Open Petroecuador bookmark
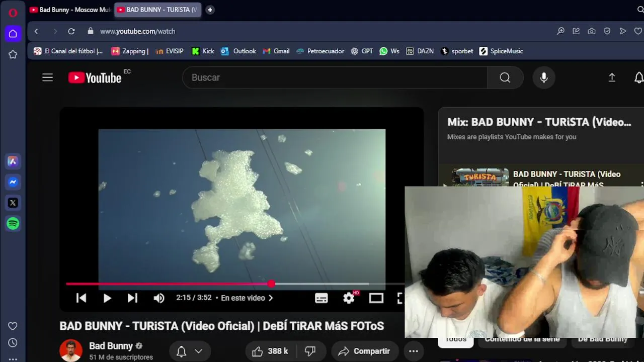The width and height of the screenshot is (644, 362). coord(320,51)
